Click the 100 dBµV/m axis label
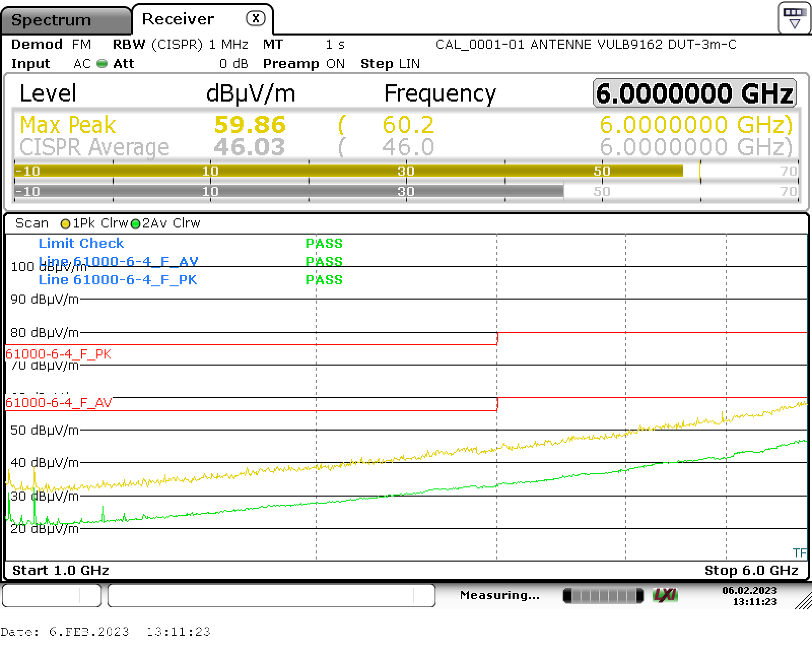The width and height of the screenshot is (812, 656). coord(48,267)
